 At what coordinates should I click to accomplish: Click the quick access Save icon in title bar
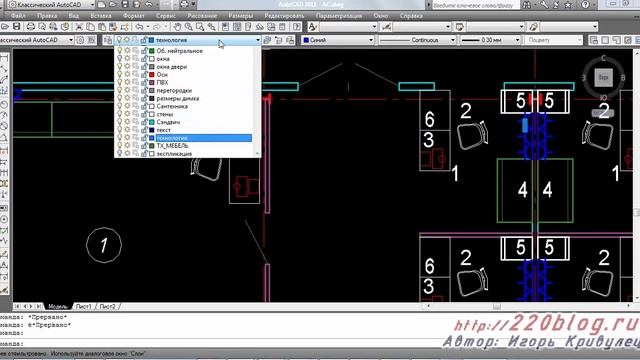click(125, 5)
